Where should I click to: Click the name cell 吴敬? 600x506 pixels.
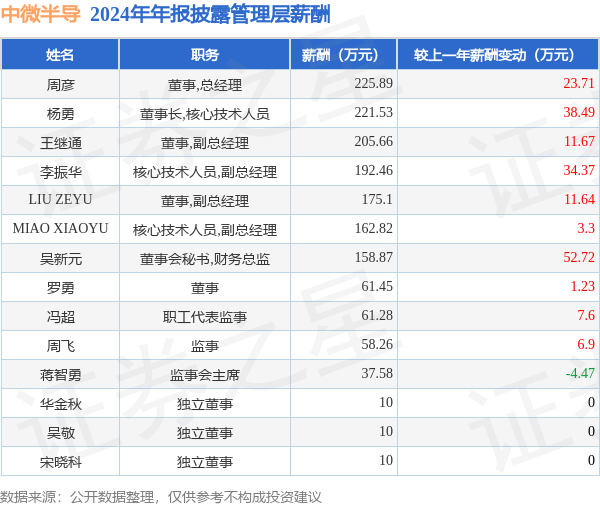pos(60,433)
